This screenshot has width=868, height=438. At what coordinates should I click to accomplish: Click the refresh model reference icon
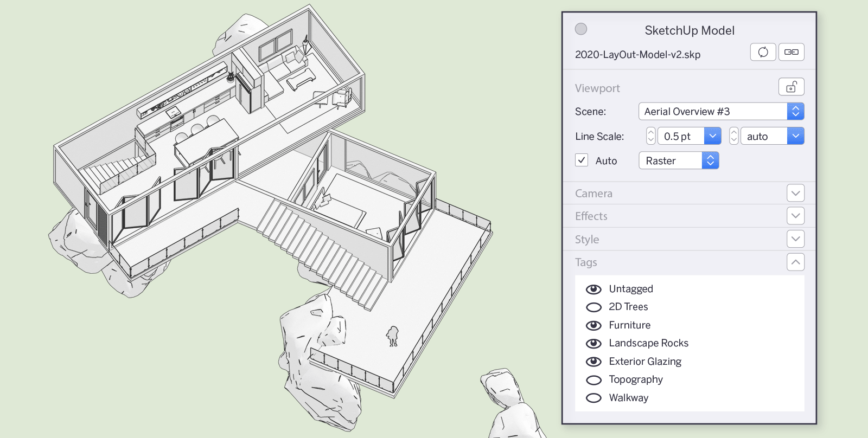click(763, 52)
